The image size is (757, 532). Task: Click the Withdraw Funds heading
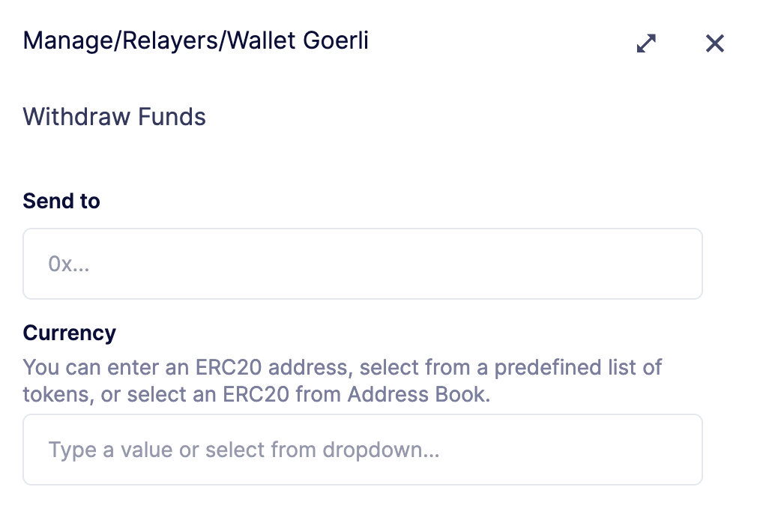point(114,117)
